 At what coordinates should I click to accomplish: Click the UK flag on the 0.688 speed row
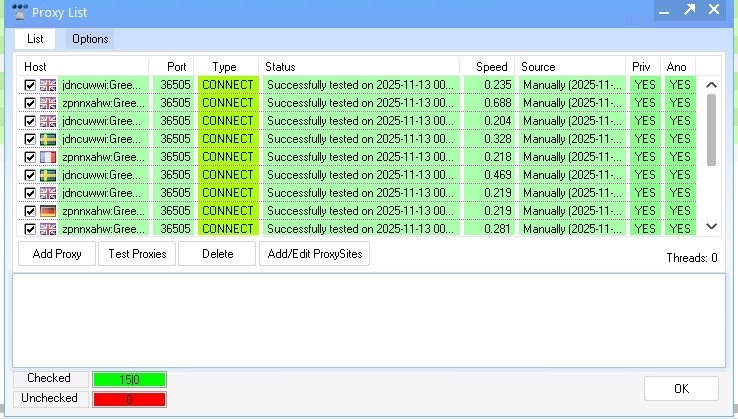point(47,103)
